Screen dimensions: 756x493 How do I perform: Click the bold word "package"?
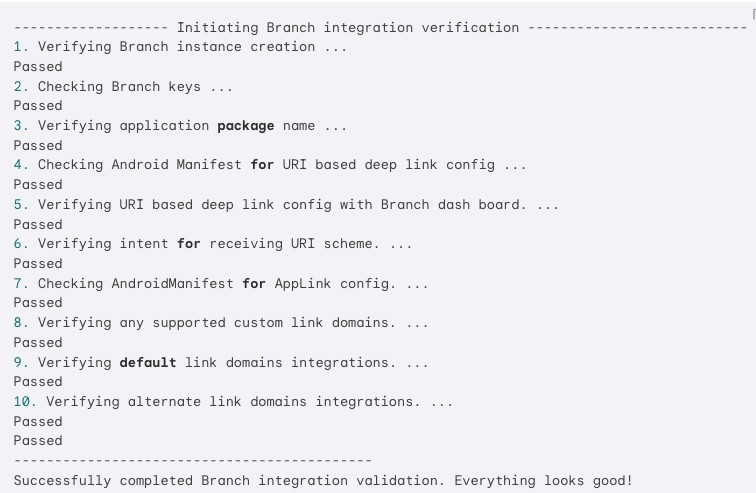click(x=245, y=126)
